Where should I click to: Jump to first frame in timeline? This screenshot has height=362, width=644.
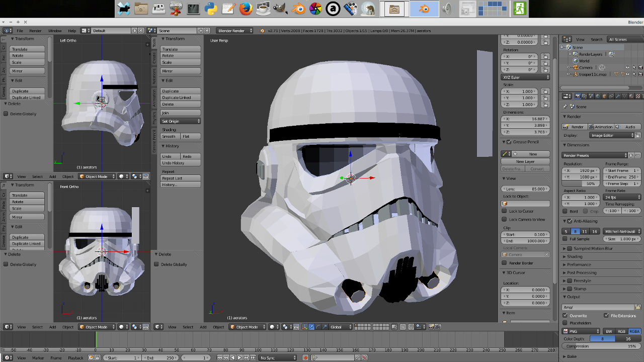219,357
